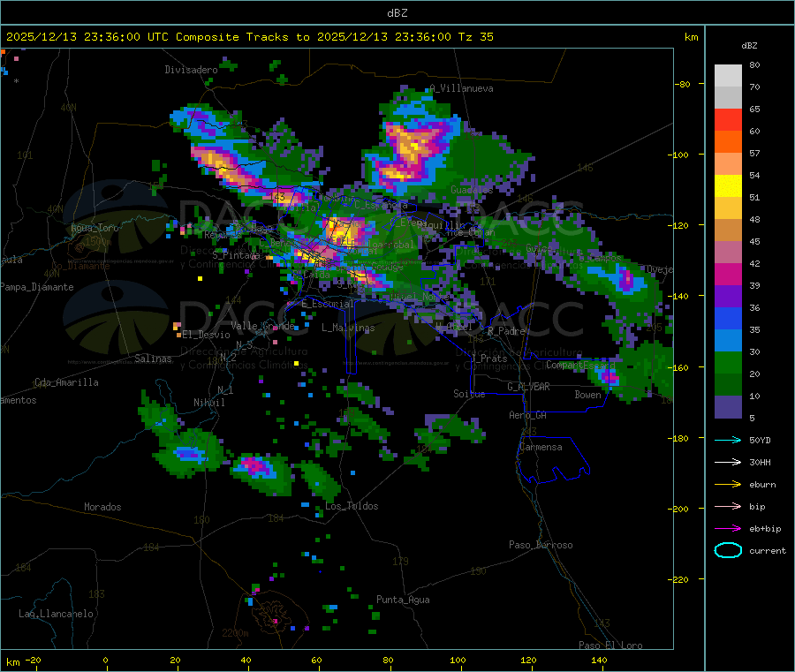
Task: Click the Nihuil map label
Action: [x=208, y=403]
